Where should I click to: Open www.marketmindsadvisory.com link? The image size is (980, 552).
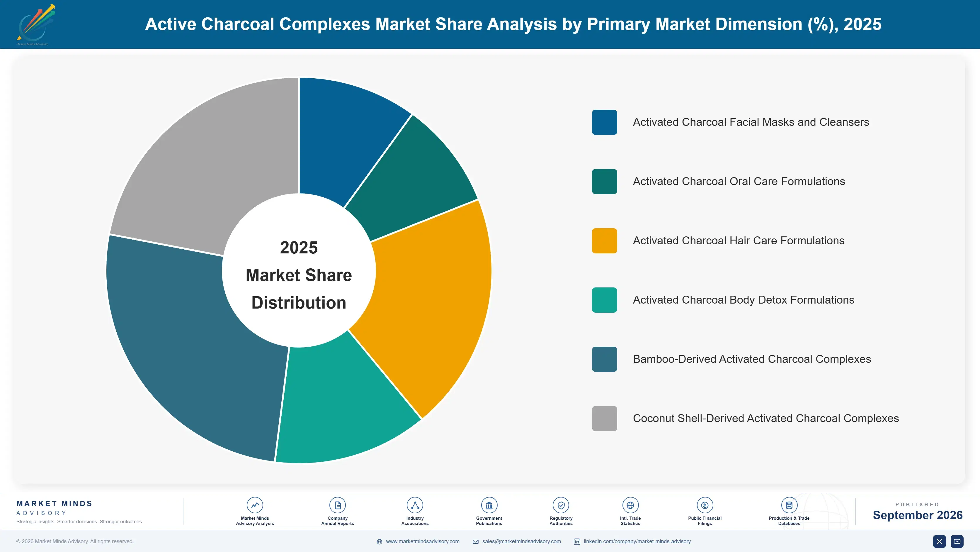[x=423, y=541]
